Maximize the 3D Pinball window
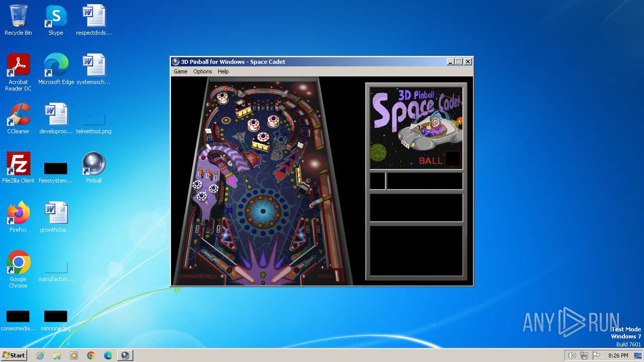The height and width of the screenshot is (362, 644). [x=458, y=62]
